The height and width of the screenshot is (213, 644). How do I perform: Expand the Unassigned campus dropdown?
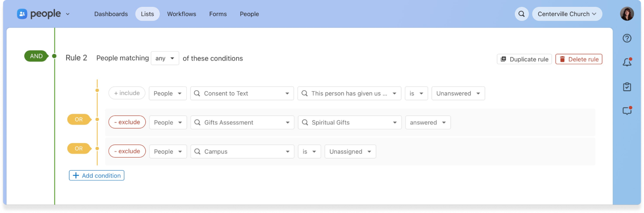[350, 151]
